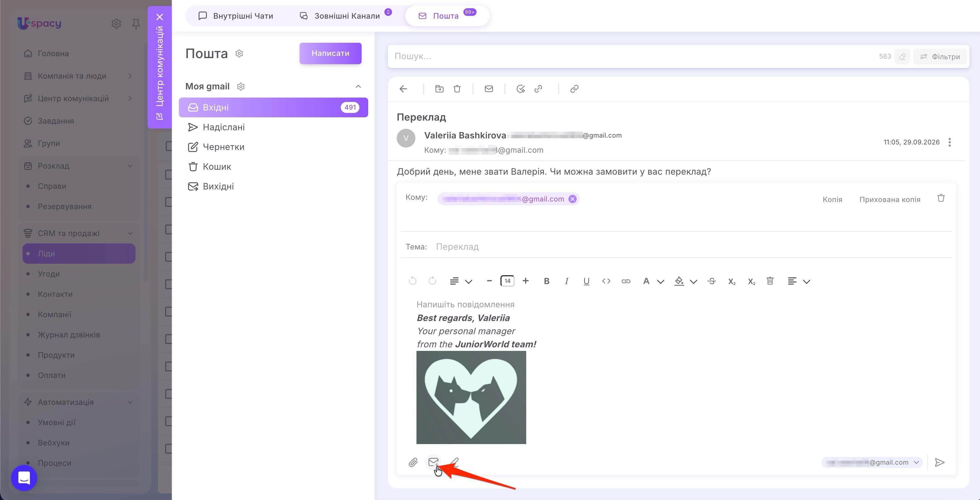Screen dimensions: 980x500
Task: Clear search with eraser icon
Action: [902, 57]
